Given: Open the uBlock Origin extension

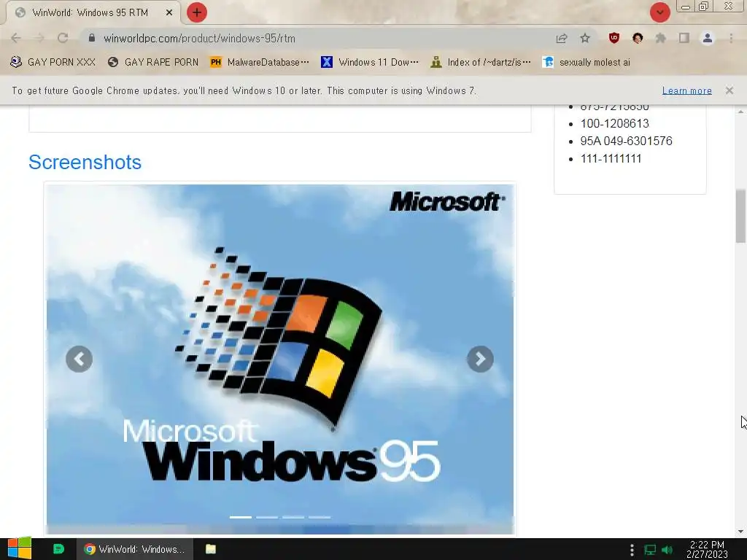Looking at the screenshot, I should [614, 38].
